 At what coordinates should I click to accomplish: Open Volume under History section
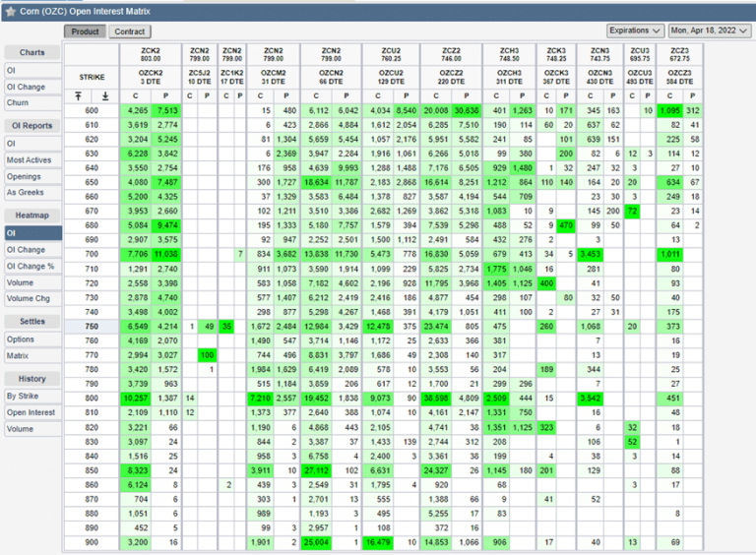[33, 429]
